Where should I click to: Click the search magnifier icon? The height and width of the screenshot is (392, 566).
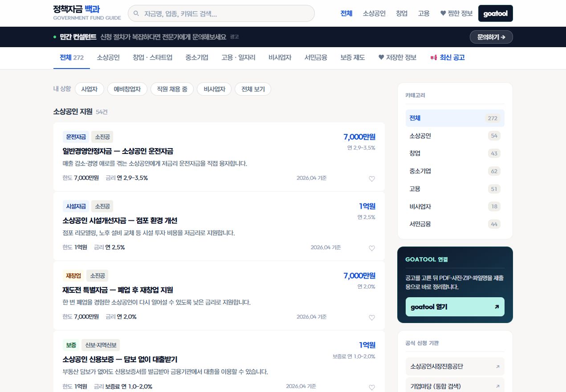(x=136, y=13)
